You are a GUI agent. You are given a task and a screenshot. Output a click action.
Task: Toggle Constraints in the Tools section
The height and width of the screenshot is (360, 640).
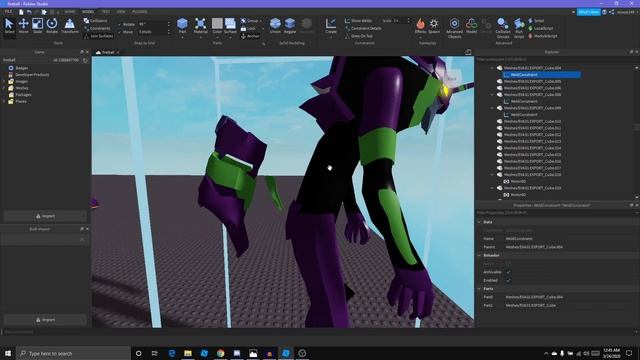(97, 28)
